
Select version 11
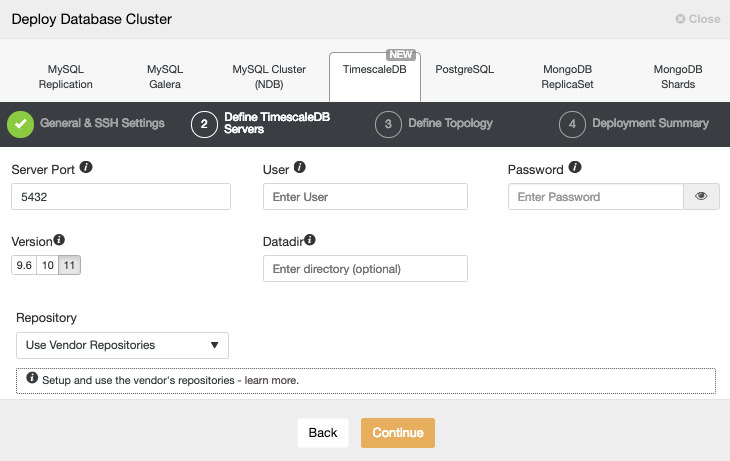click(69, 265)
